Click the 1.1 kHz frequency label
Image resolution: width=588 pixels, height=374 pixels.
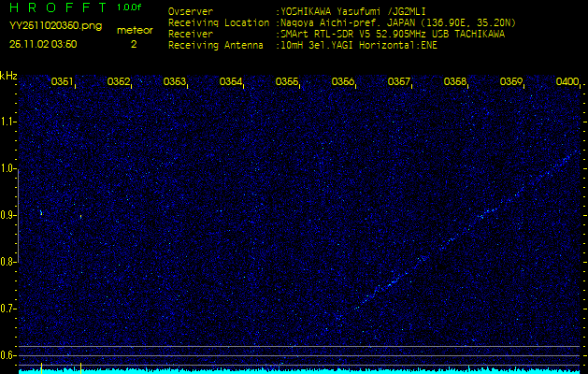(8, 122)
